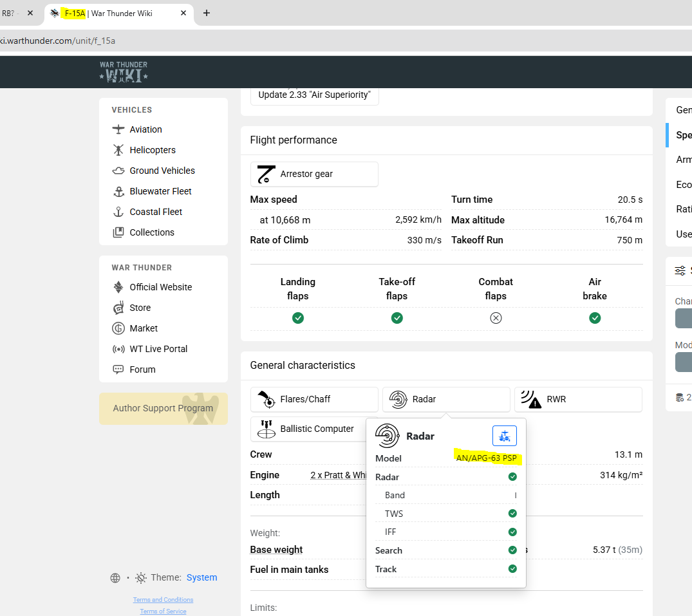
Task: Click the IFF green checkmark
Action: 512,532
